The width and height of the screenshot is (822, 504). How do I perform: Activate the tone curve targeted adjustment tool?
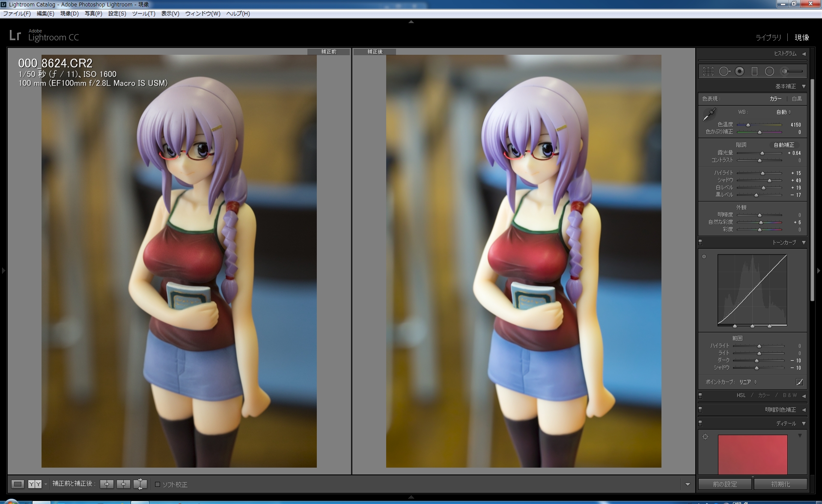click(704, 257)
